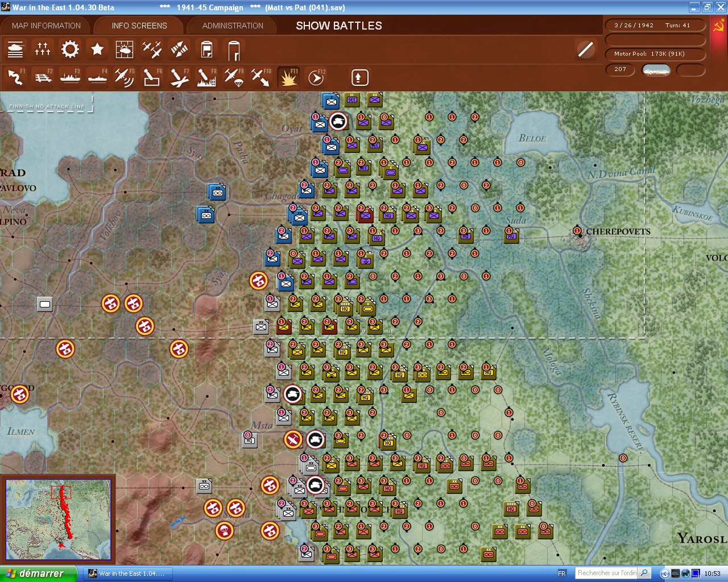This screenshot has width=728, height=582.
Task: Click the Soviet hammer and sickle flag
Action: pos(719,26)
